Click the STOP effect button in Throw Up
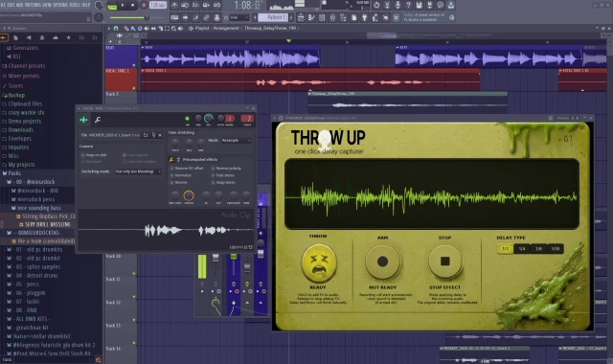 point(444,262)
